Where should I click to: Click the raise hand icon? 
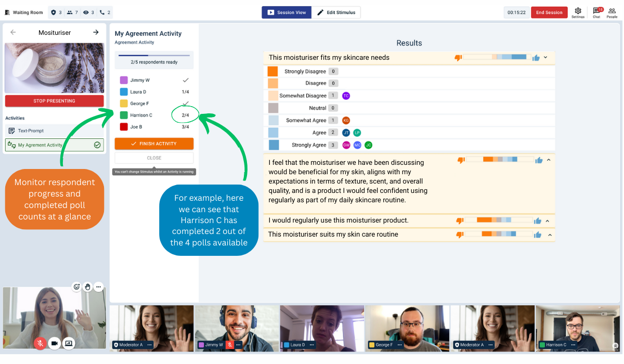(x=87, y=287)
